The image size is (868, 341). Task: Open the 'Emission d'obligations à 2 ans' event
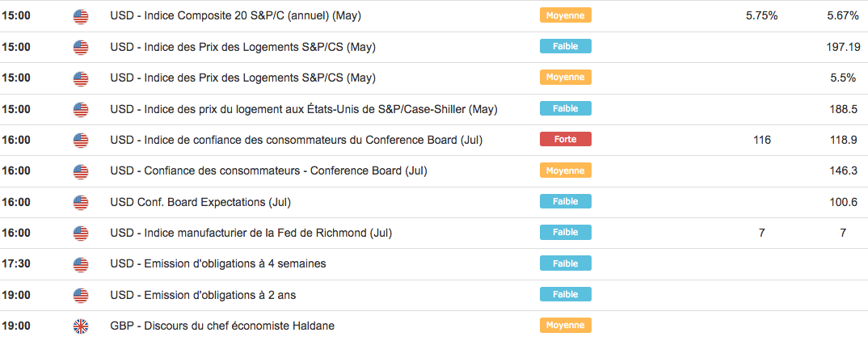coord(203,295)
